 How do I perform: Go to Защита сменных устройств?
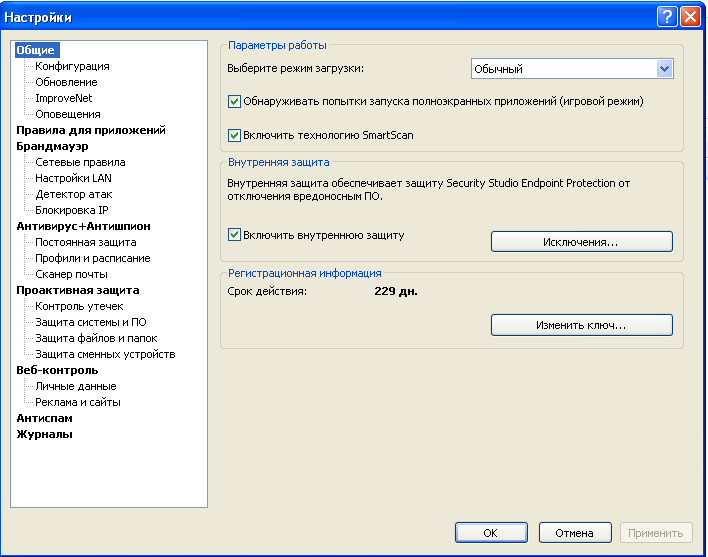[x=105, y=354]
